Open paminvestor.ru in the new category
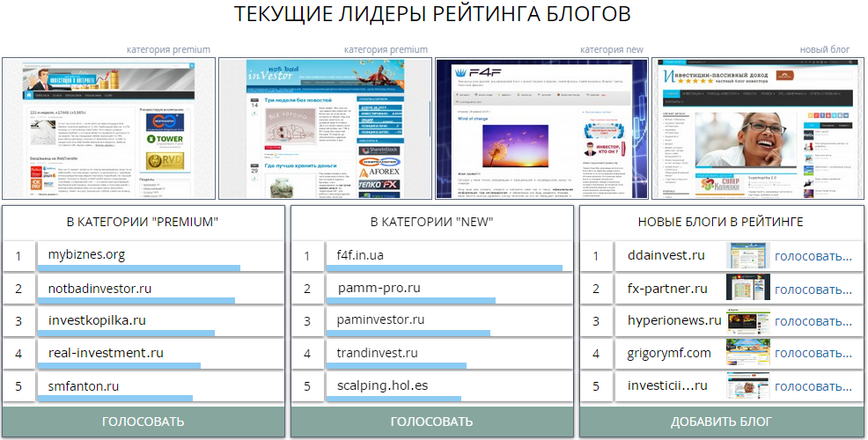 pyautogui.click(x=380, y=320)
